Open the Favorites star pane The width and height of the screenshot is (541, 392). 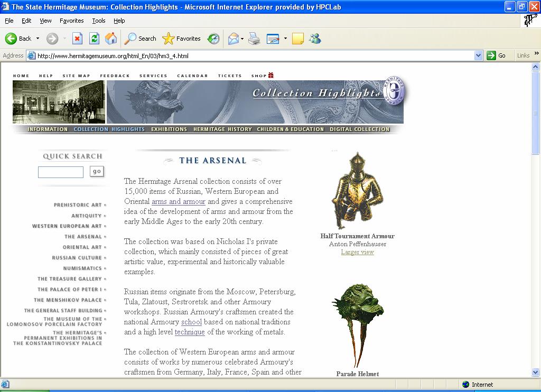(x=182, y=39)
